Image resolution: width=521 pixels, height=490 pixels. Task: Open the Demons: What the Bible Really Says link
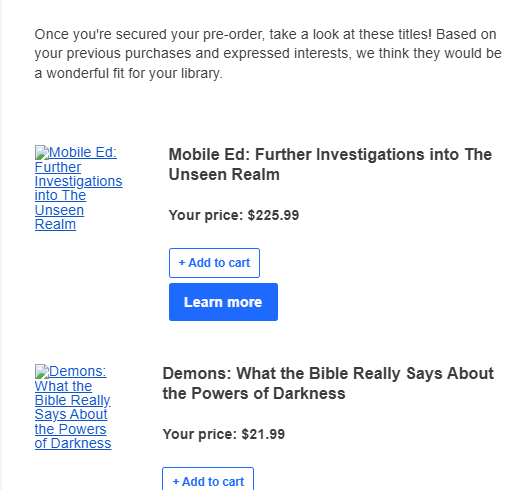(x=73, y=407)
